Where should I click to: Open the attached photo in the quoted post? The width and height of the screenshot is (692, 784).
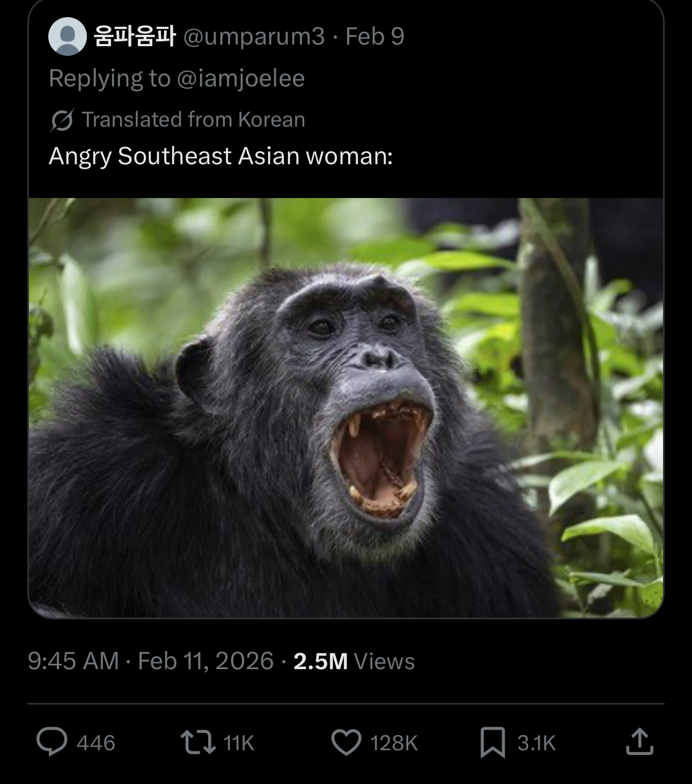[x=346, y=408]
